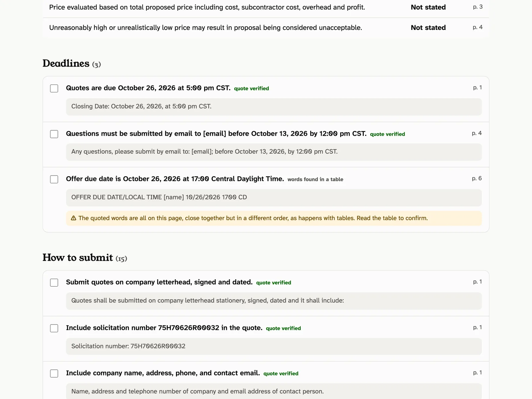Viewport: 532px width, 399px height.
Task: Click 'Not stated' in unreasonably high price row
Action: (428, 28)
